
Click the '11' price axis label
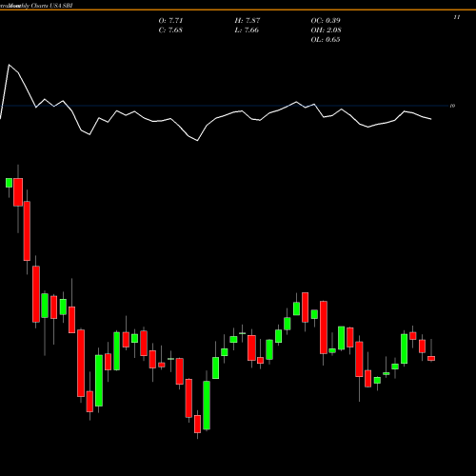[457, 17]
